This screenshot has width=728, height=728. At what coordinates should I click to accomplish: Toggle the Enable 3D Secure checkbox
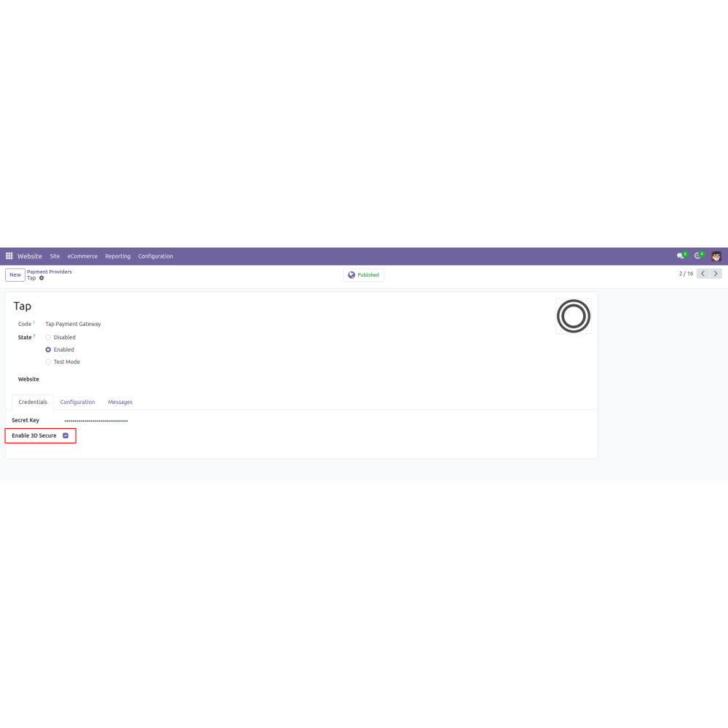coord(66,435)
